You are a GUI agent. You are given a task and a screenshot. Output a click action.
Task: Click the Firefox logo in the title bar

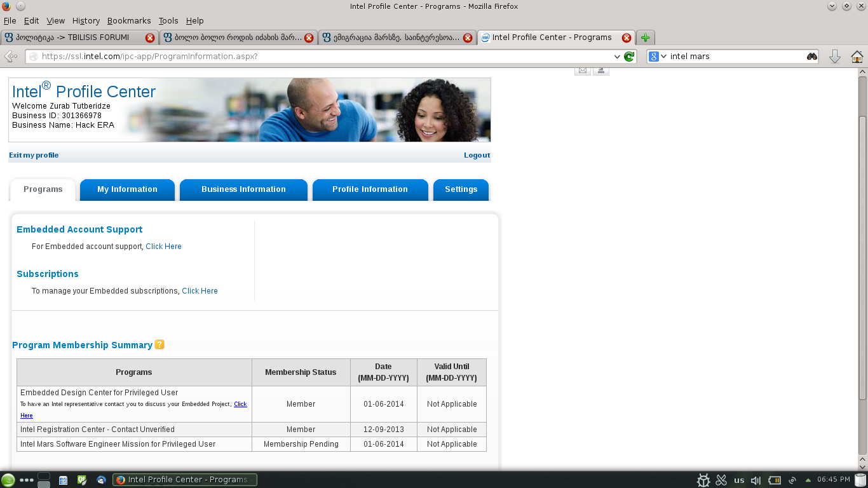click(6, 6)
